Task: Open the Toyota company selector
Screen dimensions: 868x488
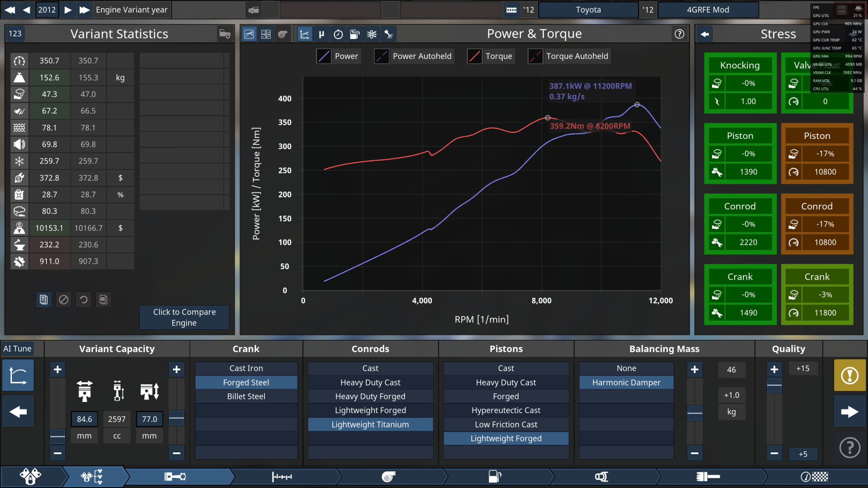Action: [x=588, y=10]
